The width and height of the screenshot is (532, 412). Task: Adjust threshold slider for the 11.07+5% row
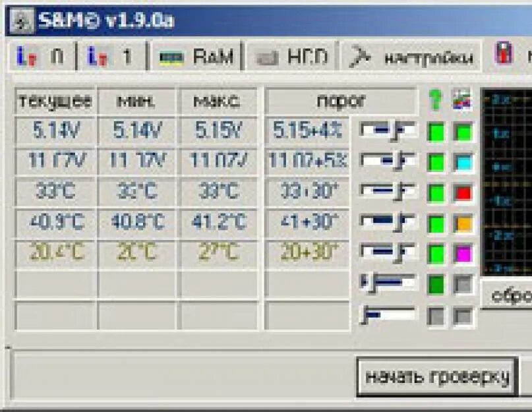click(x=388, y=161)
